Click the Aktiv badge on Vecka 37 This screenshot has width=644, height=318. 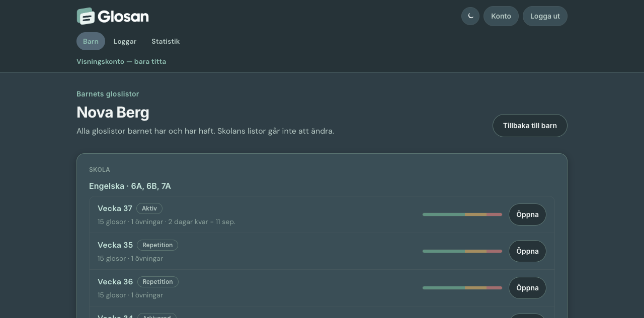click(149, 208)
